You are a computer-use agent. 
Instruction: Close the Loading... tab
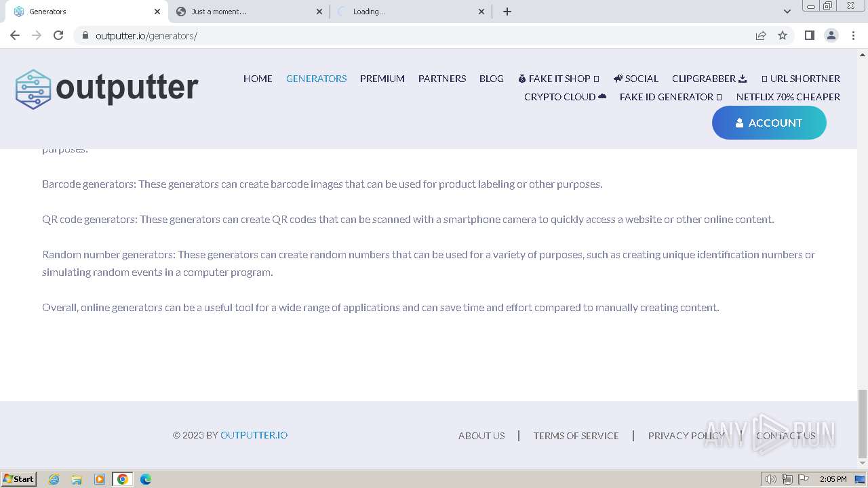pos(481,12)
